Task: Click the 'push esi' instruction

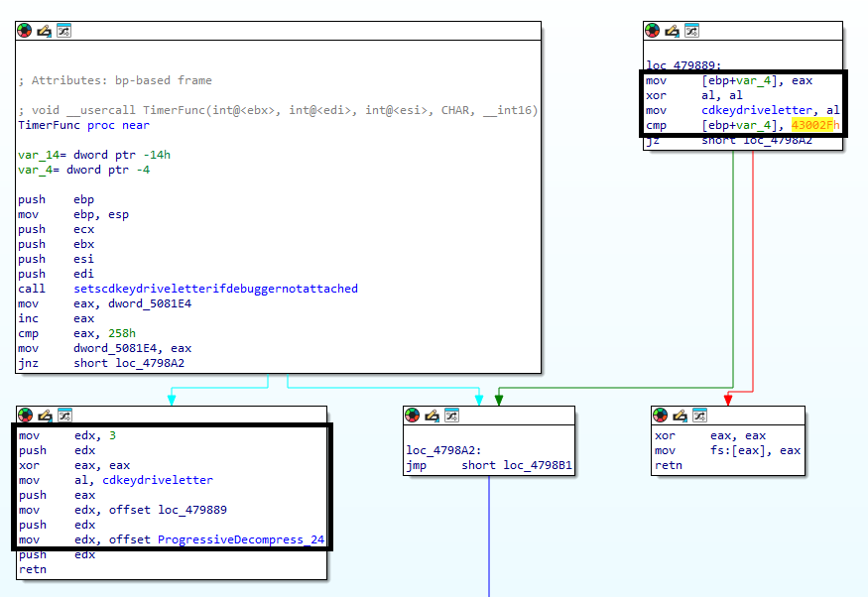Action: pos(56,259)
